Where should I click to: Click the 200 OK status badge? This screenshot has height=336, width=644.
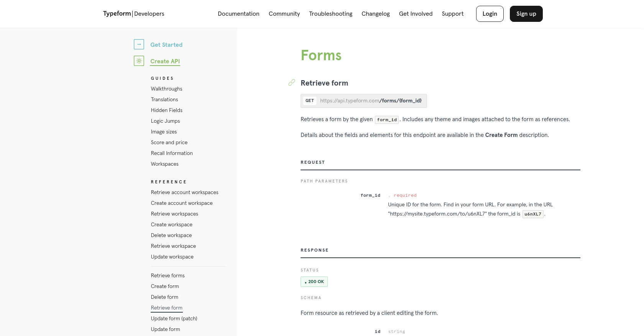(x=314, y=282)
